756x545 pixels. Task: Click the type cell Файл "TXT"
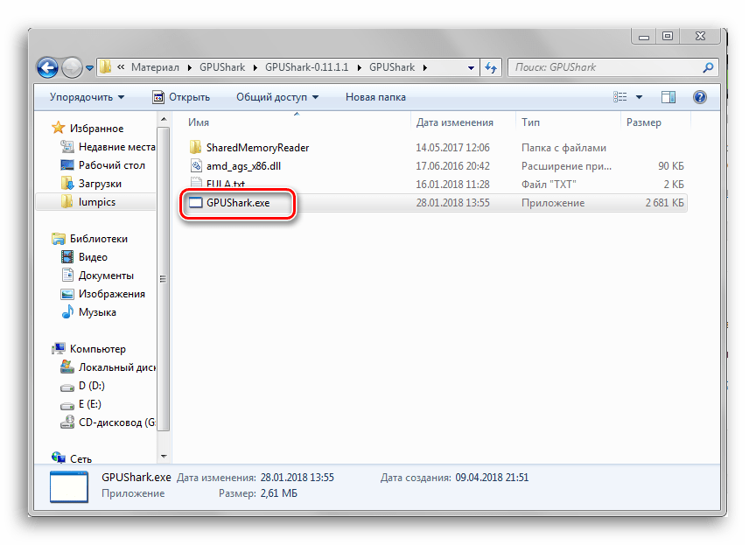click(549, 185)
